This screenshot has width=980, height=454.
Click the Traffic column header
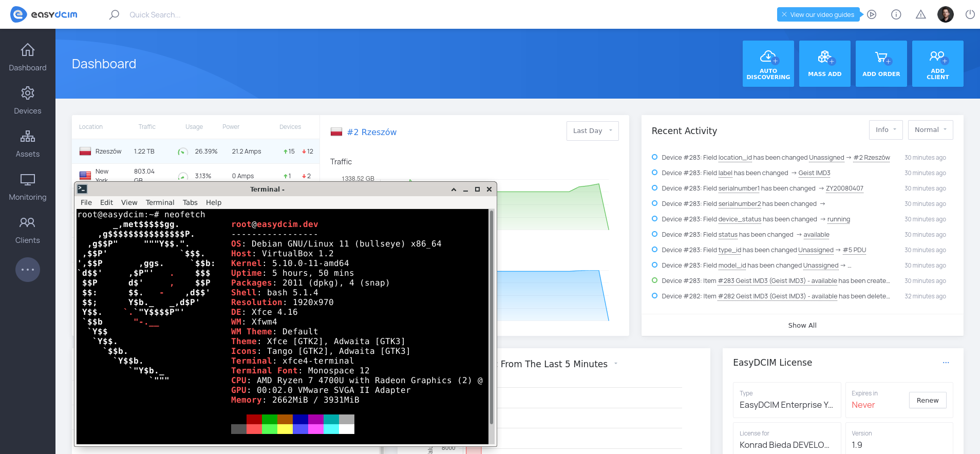147,127
